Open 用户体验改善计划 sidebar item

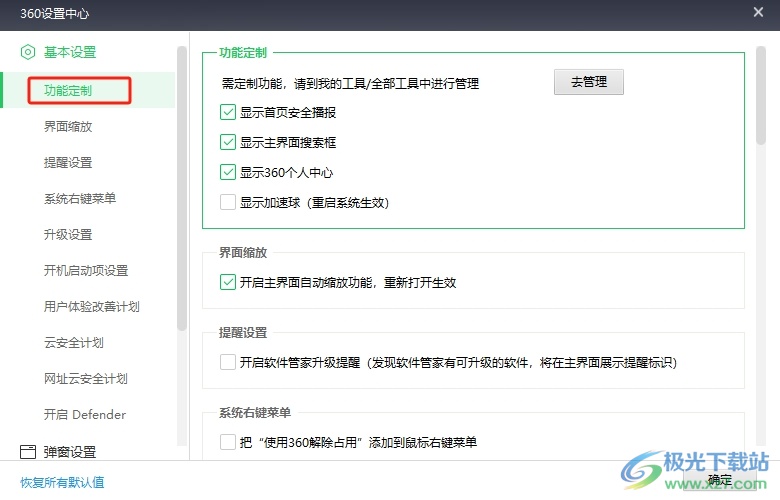[x=92, y=306]
